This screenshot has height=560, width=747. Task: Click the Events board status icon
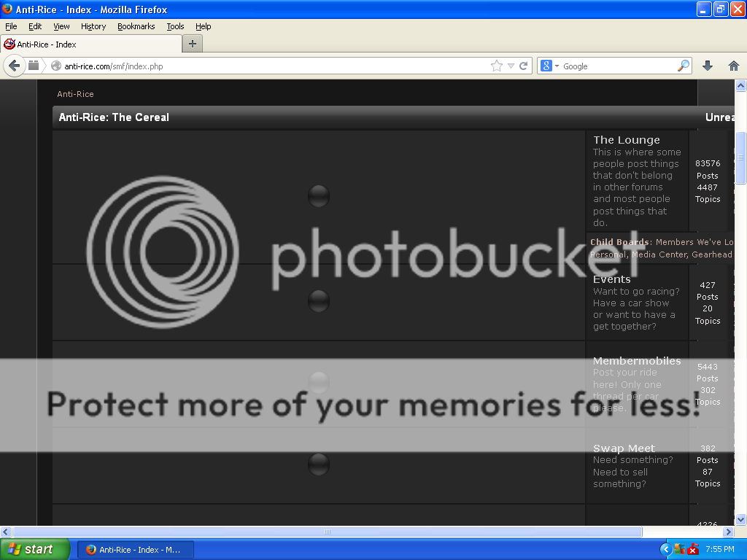pos(319,301)
